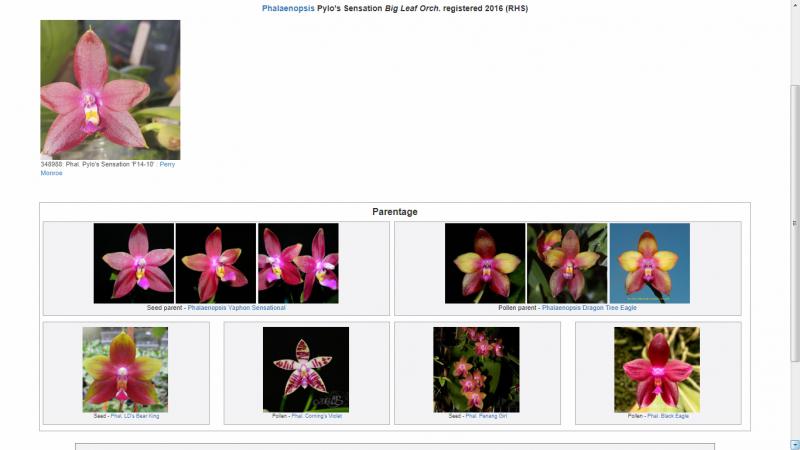800x450 pixels.
Task: Open the large Pylo's Sensation flower photo
Action: (x=110, y=90)
